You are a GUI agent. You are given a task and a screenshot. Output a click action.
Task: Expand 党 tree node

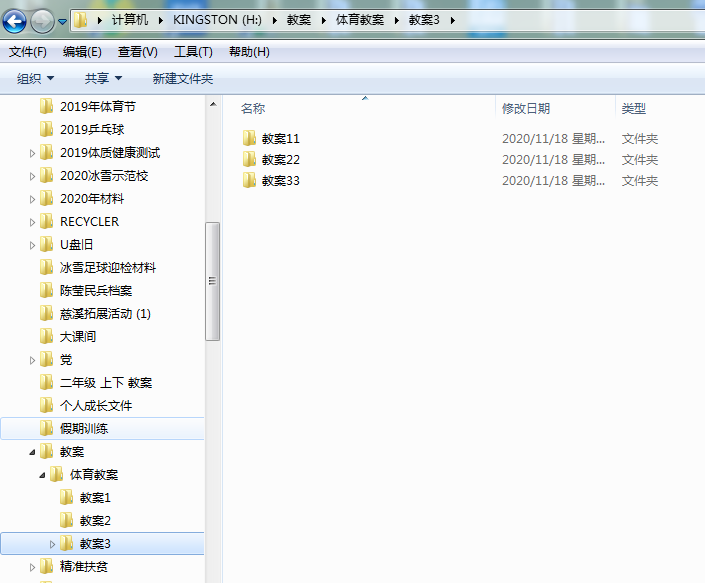click(32, 360)
